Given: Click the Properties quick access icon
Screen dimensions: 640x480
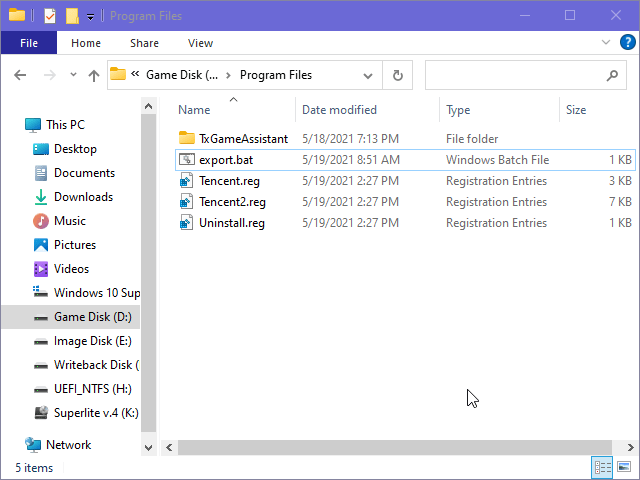Looking at the screenshot, I should (x=50, y=16).
